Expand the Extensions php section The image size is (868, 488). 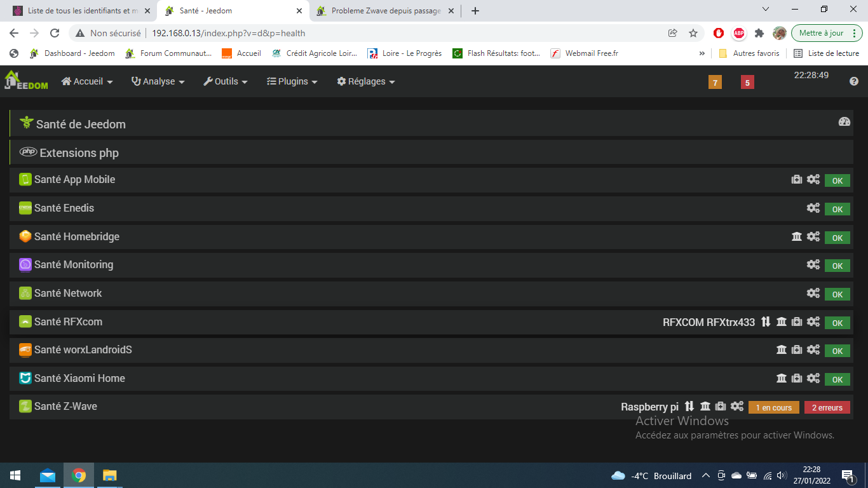click(x=79, y=153)
